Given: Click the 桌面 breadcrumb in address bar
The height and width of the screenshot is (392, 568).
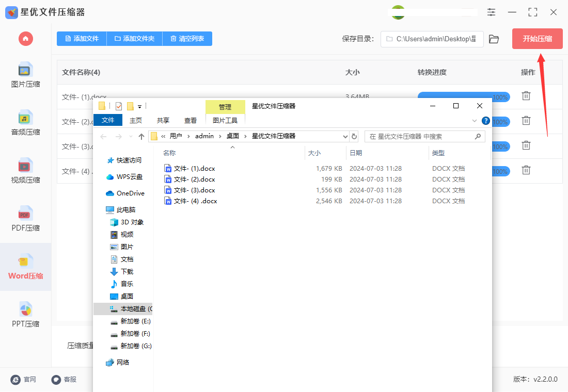Looking at the screenshot, I should pos(233,136).
